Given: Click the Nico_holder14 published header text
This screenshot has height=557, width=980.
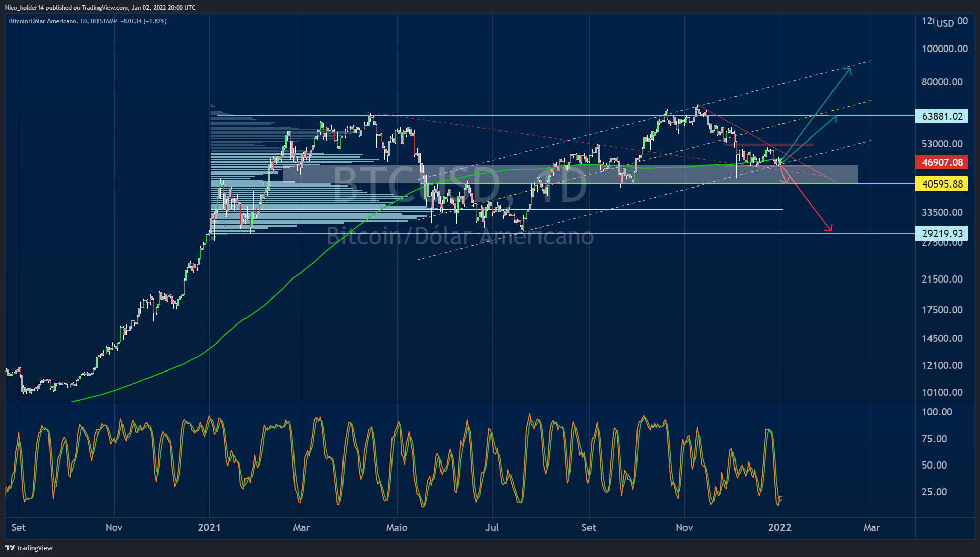Looking at the screenshot, I should 101,7.
